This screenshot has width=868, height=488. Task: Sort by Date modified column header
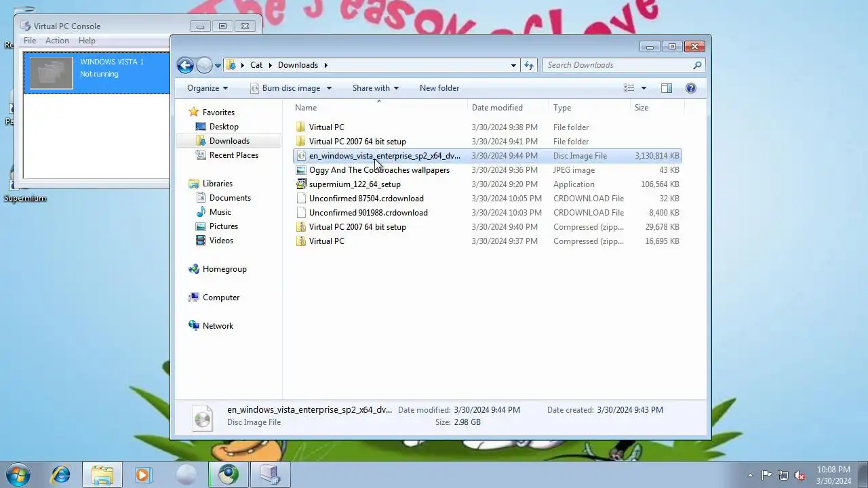coord(497,108)
